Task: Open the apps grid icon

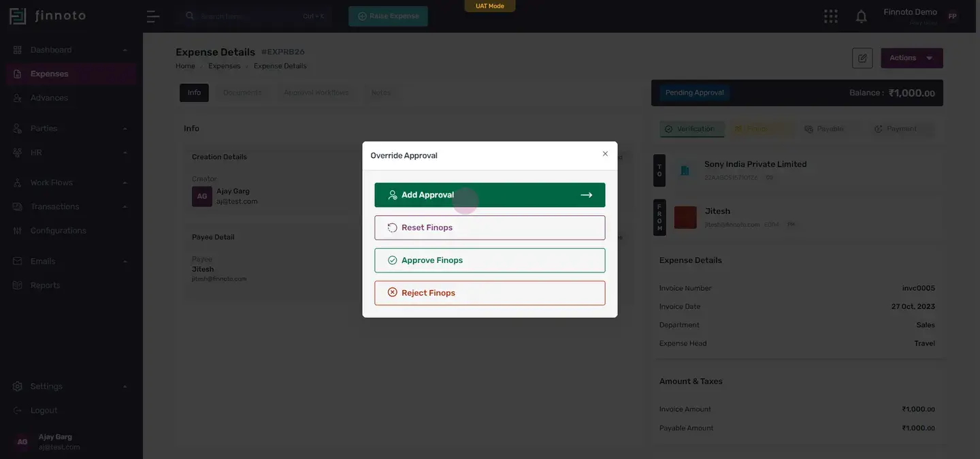Action: click(830, 16)
